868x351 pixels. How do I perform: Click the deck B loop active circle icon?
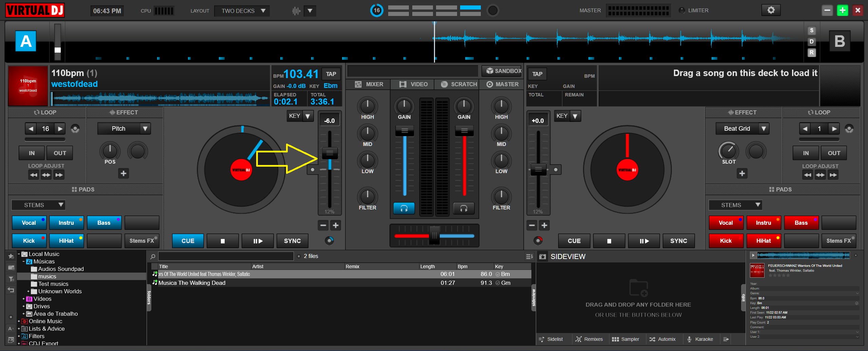(x=849, y=129)
